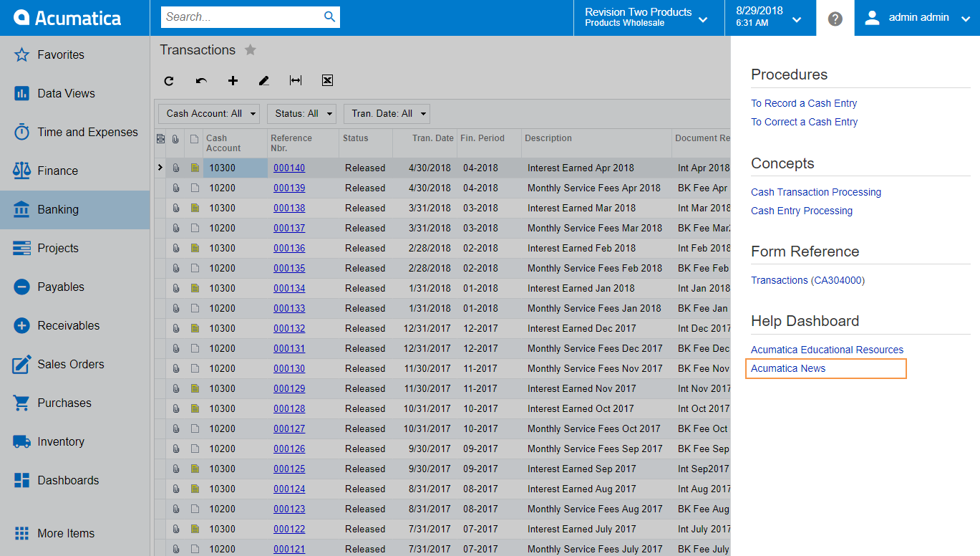Click the Fit to Screen columns icon
The height and width of the screenshot is (556, 980).
[295, 81]
